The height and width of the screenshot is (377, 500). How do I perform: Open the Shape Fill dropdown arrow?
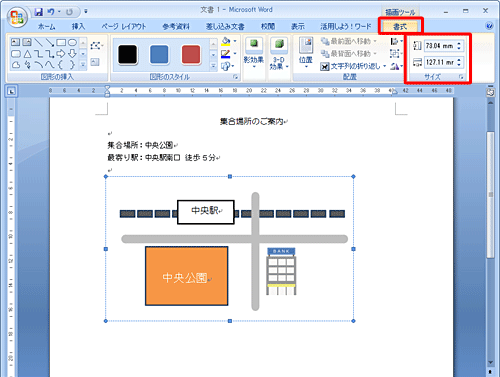pos(235,41)
